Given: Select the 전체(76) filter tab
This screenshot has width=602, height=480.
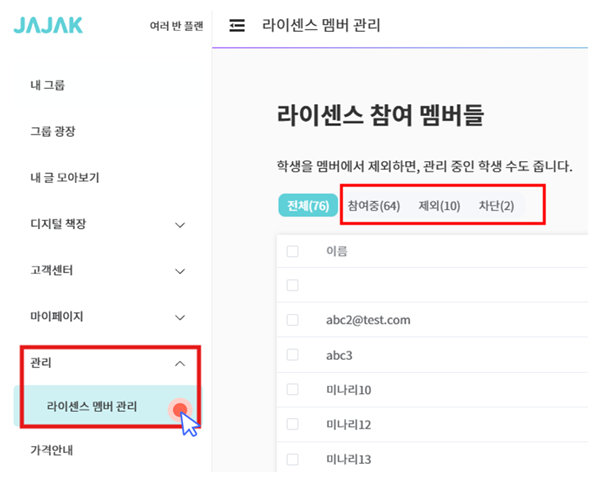Looking at the screenshot, I should tap(307, 206).
